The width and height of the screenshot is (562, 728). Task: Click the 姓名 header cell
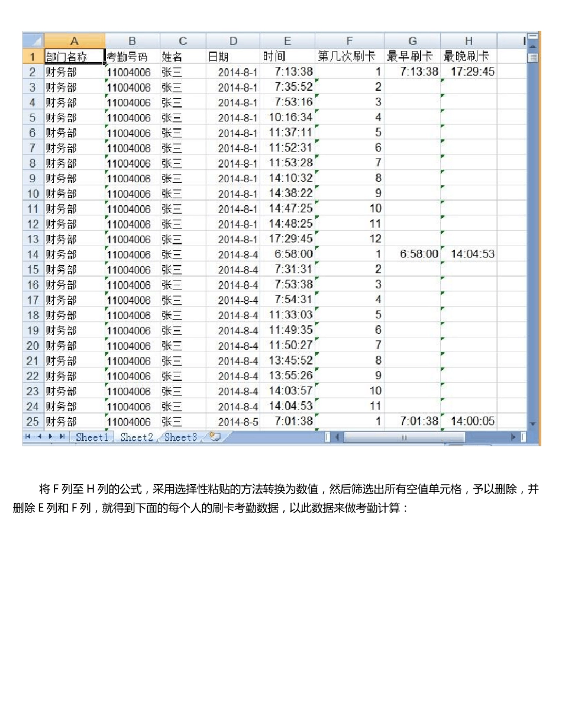(x=183, y=57)
